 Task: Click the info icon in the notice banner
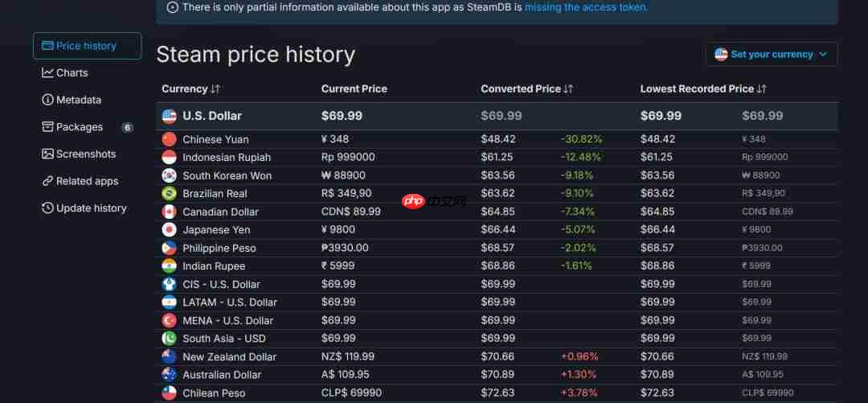click(173, 7)
